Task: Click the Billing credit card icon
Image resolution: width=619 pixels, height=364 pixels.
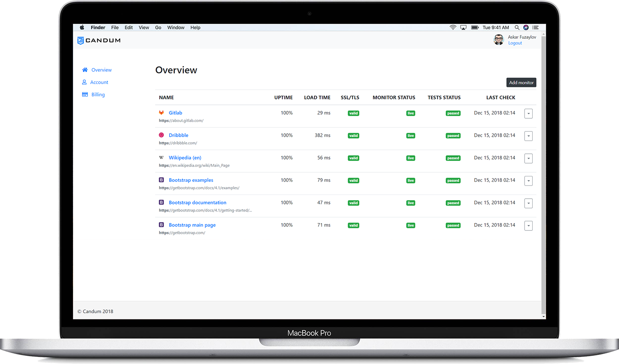Action: (x=85, y=94)
